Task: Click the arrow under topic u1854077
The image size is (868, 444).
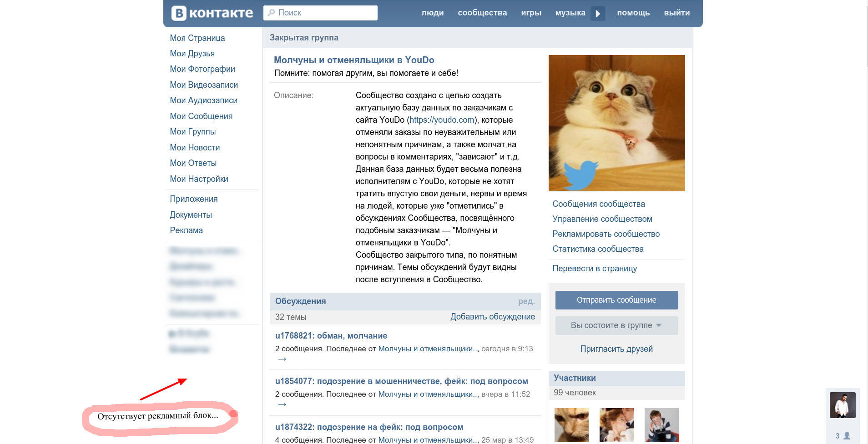Action: coord(282,404)
